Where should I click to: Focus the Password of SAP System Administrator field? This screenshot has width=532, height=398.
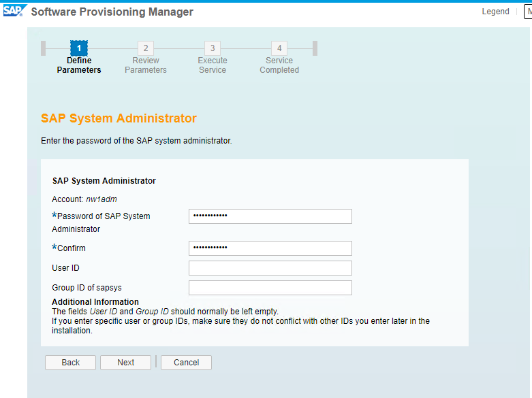point(270,216)
